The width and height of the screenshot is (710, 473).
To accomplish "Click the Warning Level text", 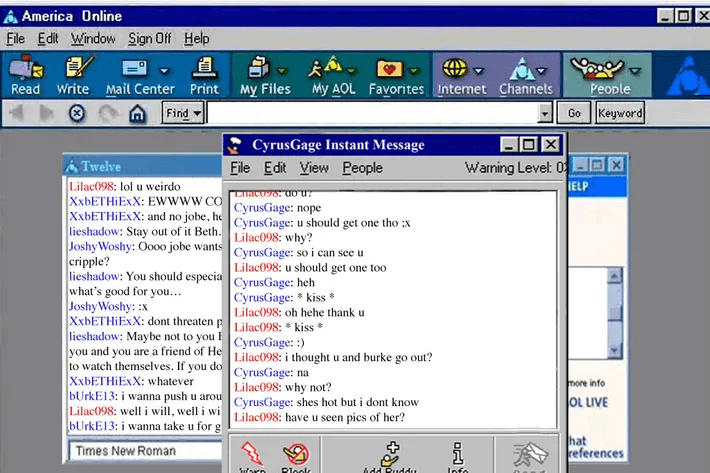I will (x=516, y=168).
